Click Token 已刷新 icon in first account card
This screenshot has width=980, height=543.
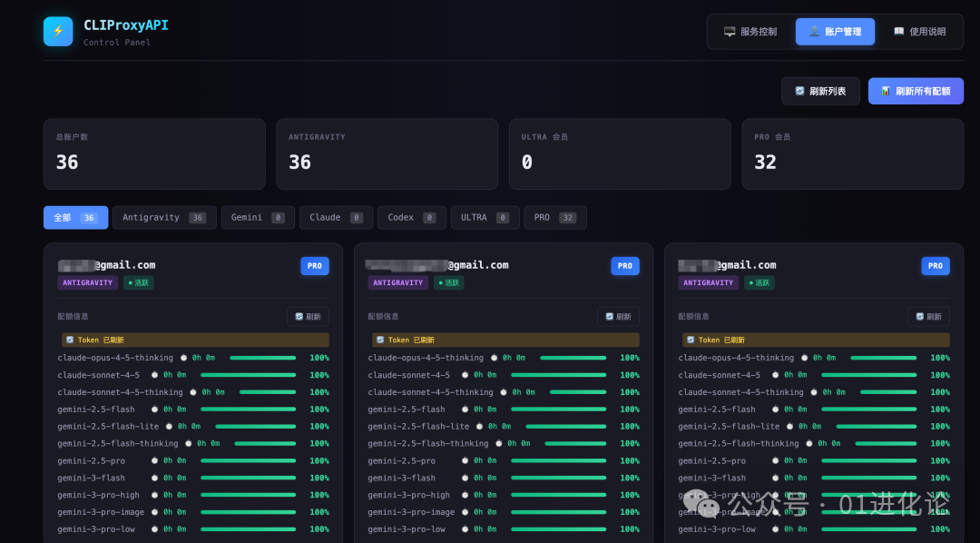[70, 340]
